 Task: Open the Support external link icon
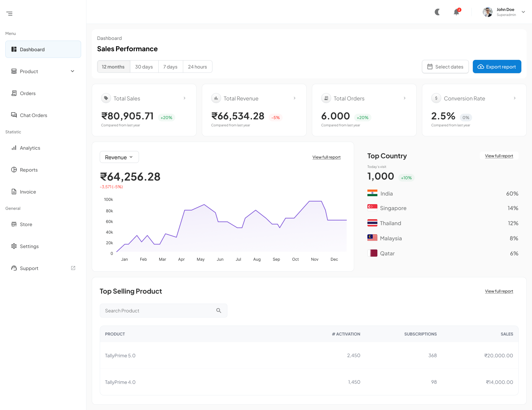pos(73,268)
